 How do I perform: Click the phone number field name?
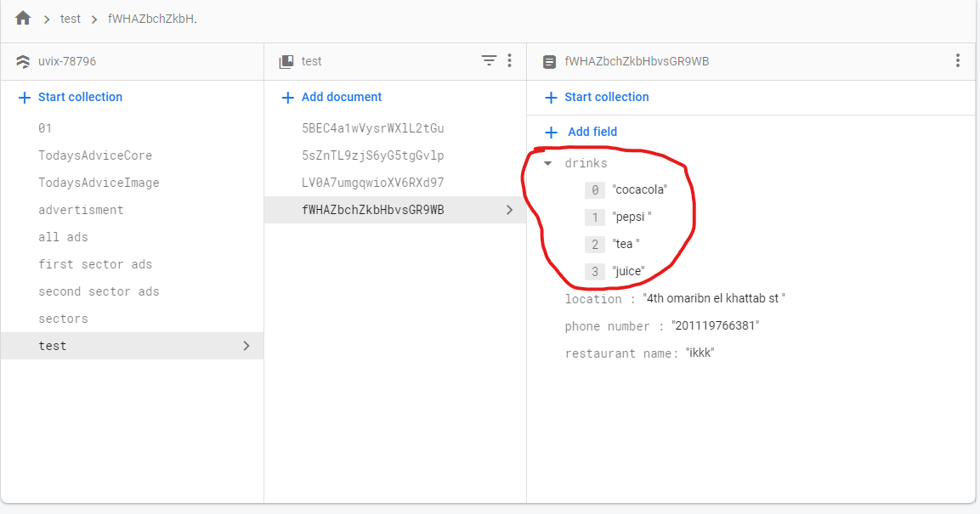[x=607, y=326]
